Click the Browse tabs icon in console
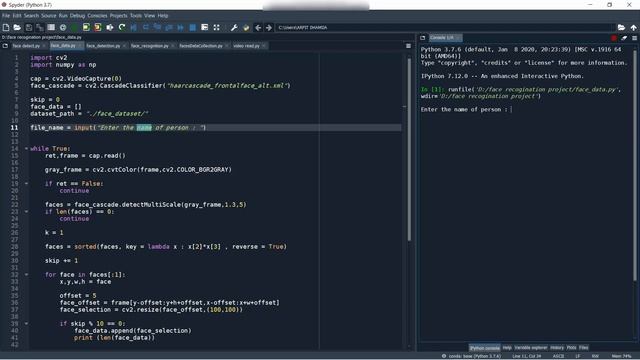The image size is (640, 360). 423,38
